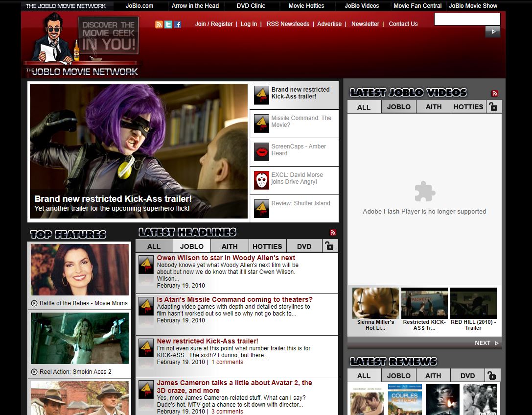
Task: Click the lock icon in Latest Headlines tabs
Action: (x=329, y=246)
